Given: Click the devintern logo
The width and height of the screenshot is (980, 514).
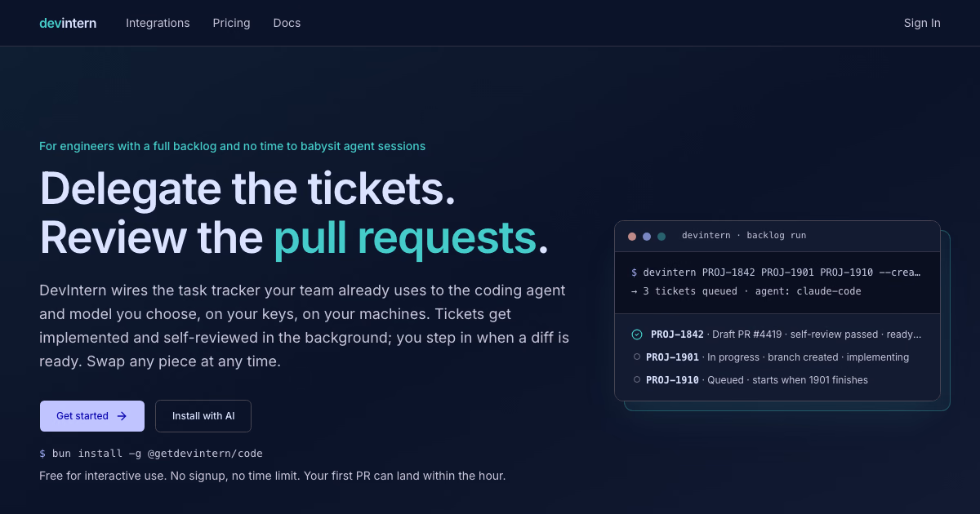Looking at the screenshot, I should tap(68, 23).
